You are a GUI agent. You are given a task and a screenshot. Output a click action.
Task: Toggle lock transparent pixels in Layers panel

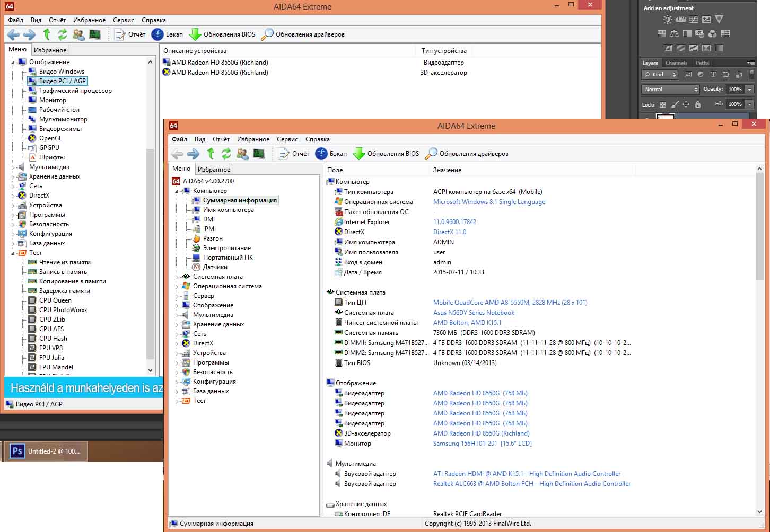(x=662, y=104)
